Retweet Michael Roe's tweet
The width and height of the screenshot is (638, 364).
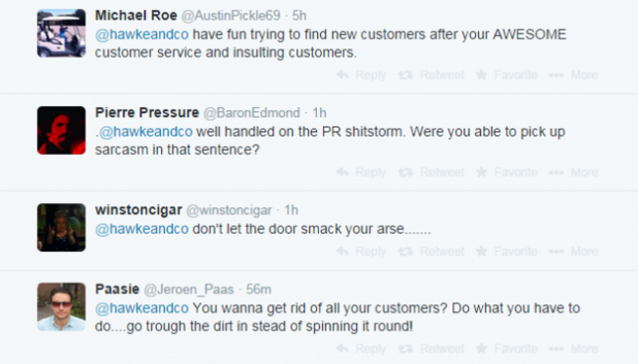click(431, 75)
